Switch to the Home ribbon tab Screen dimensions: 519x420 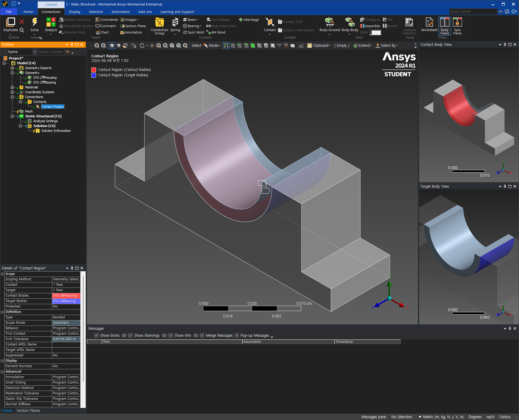pyautogui.click(x=28, y=12)
